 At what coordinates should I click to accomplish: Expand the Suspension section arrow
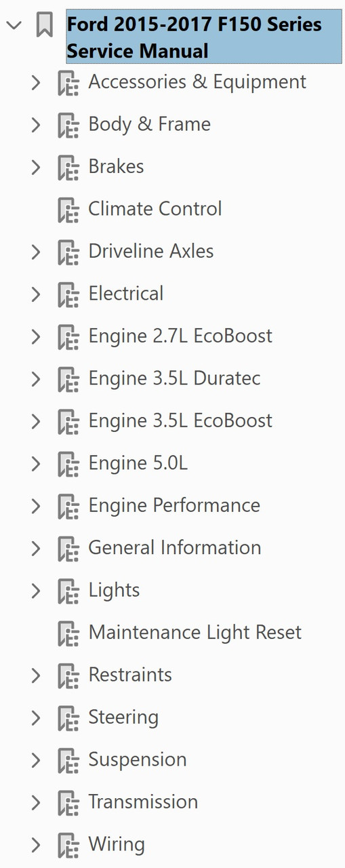click(36, 761)
